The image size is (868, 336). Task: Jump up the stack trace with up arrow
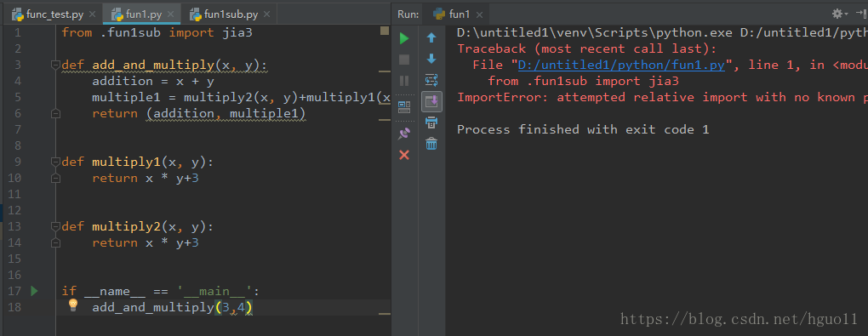pos(431,37)
